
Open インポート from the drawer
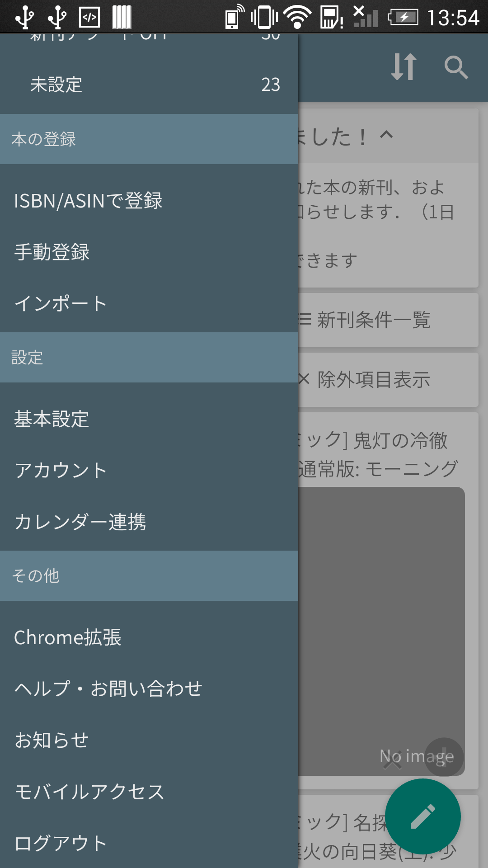tap(61, 303)
